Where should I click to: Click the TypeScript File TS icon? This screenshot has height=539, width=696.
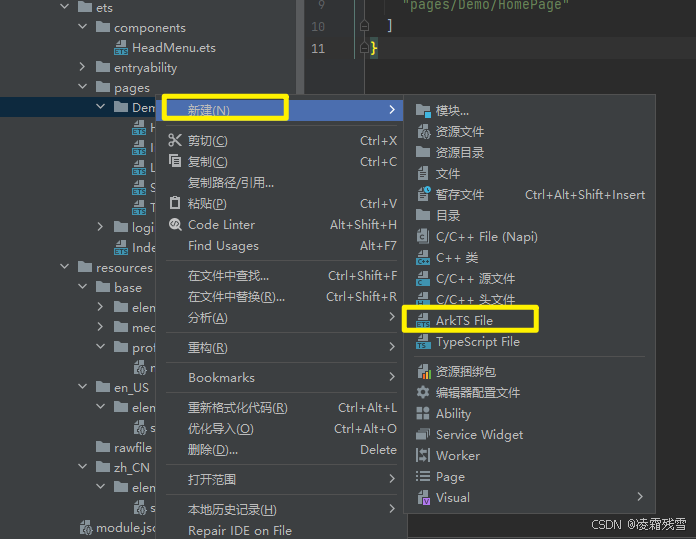(x=423, y=342)
